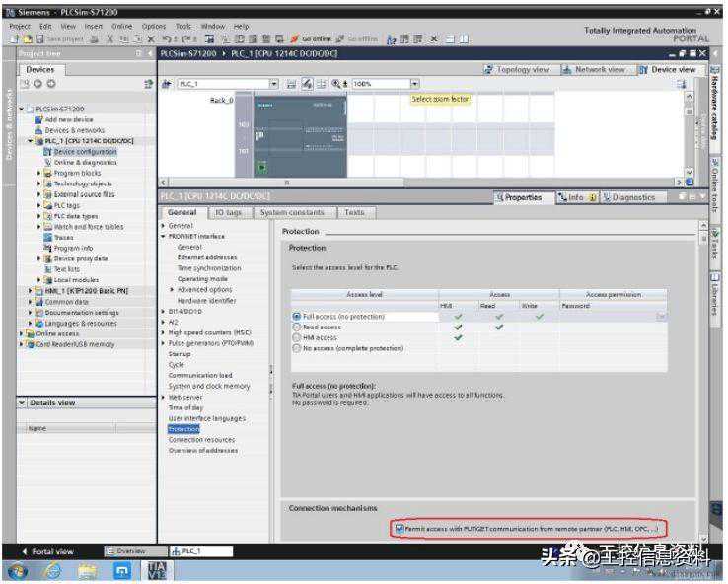Open Windows Start menu orb

click(18, 570)
